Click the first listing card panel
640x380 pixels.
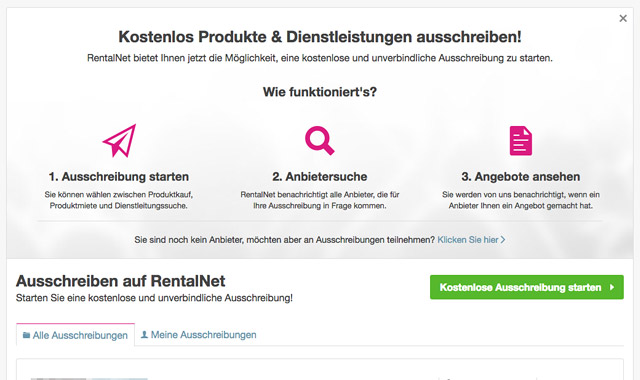pyautogui.click(x=320, y=369)
